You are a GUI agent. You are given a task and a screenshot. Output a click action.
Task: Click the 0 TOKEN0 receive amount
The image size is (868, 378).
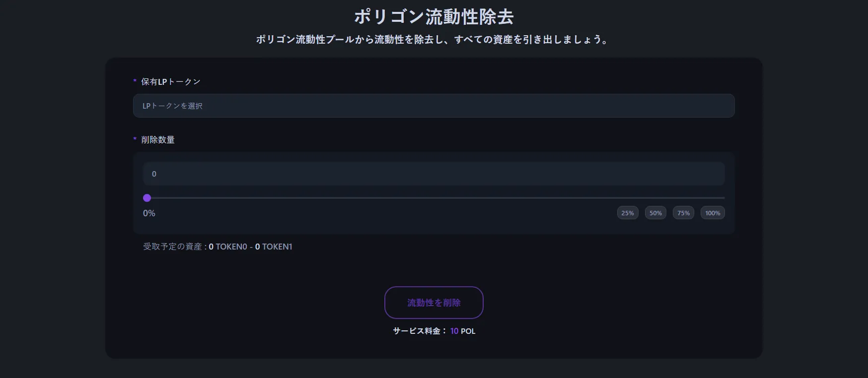[228, 247]
